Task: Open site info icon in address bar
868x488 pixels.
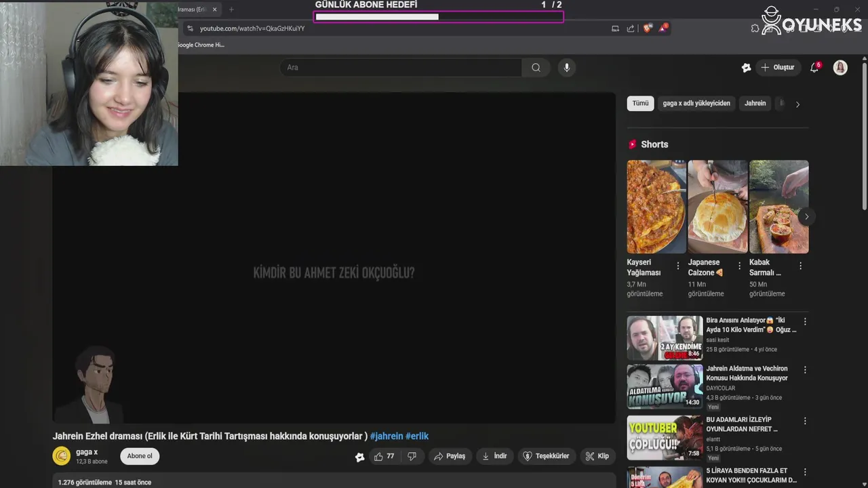Action: pyautogui.click(x=190, y=28)
